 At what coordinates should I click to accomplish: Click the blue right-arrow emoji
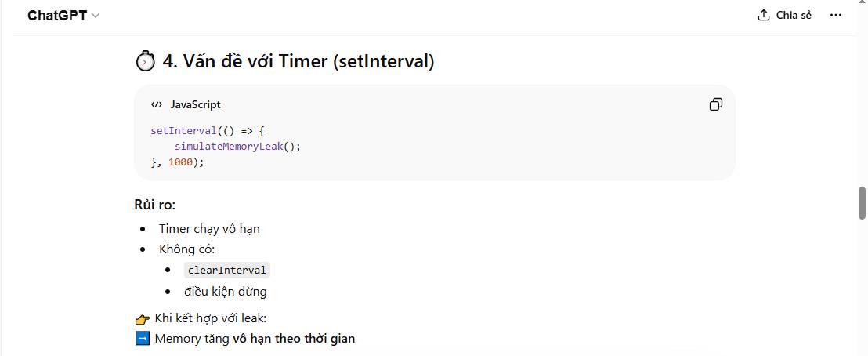coord(142,339)
